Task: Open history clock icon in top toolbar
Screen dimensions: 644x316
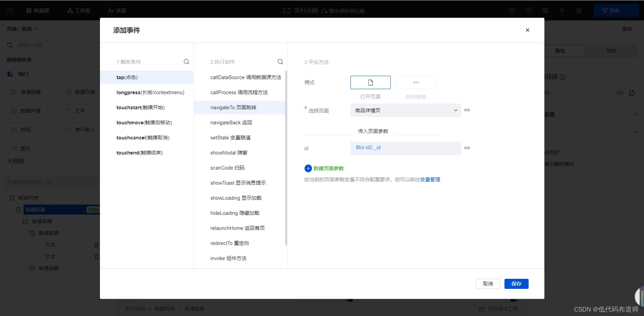Action: tap(529, 10)
